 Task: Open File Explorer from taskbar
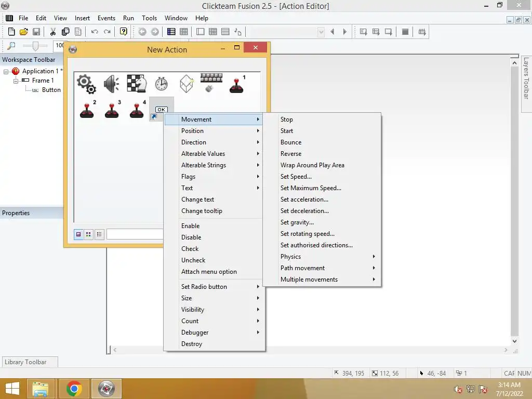click(41, 389)
